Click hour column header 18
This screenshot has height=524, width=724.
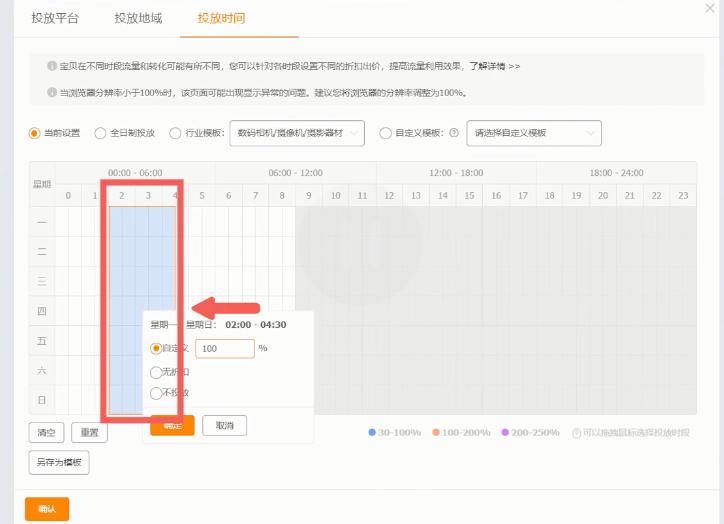tap(549, 196)
